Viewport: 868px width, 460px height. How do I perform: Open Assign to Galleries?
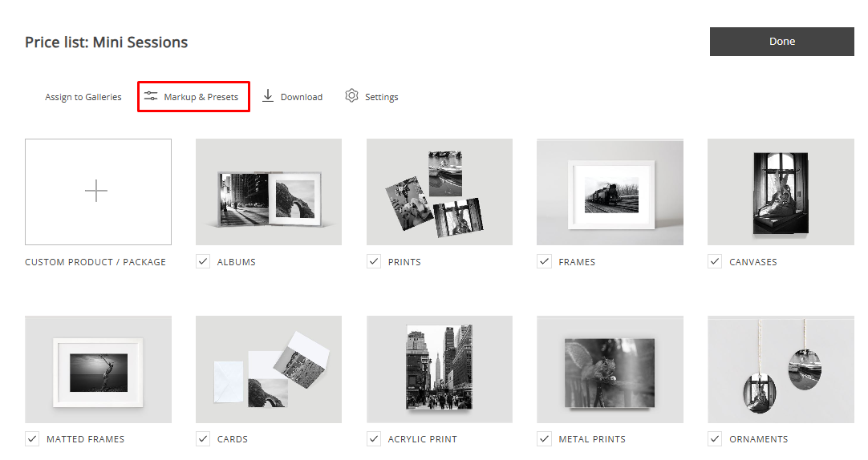click(x=83, y=97)
